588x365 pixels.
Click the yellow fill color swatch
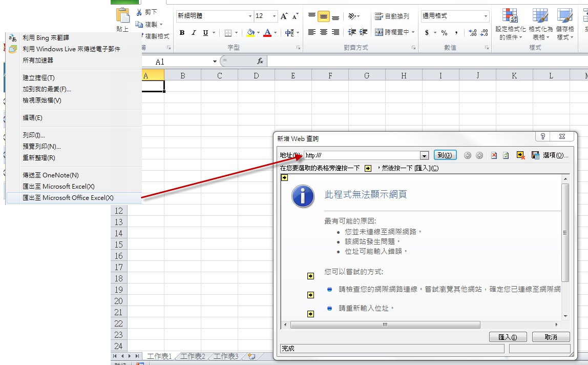250,33
